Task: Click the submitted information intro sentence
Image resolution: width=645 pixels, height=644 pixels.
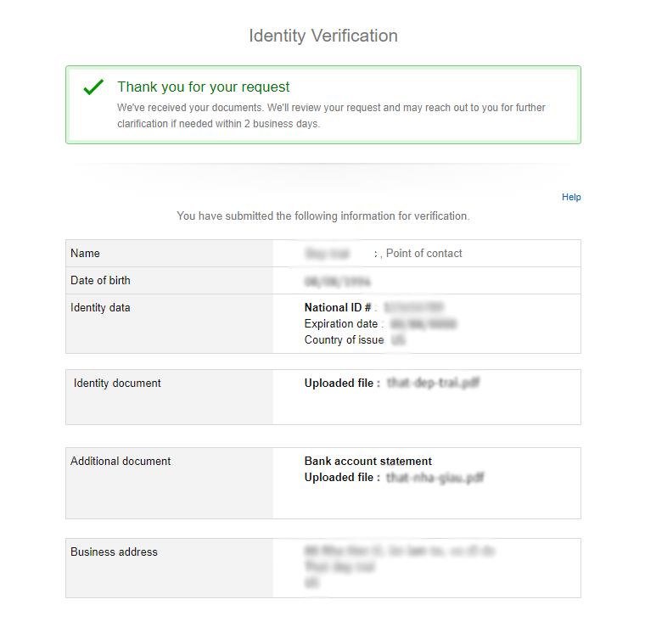Action: 323,216
